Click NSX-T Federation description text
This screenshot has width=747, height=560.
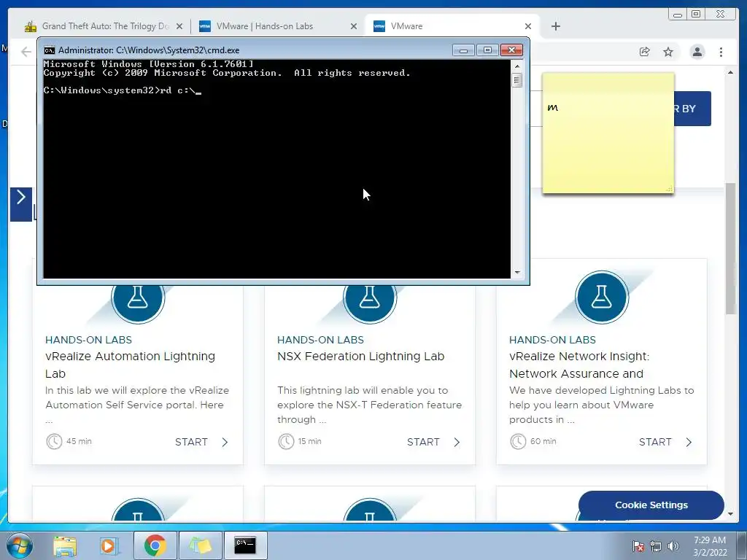[x=370, y=405]
